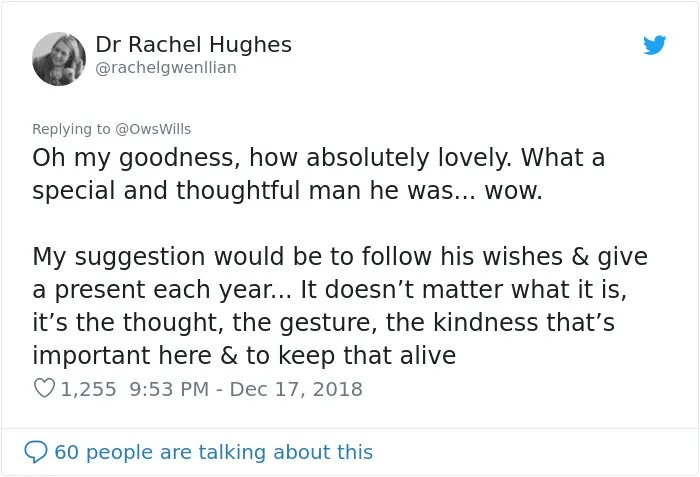Click the 'Replying to' label text

[x=71, y=129]
